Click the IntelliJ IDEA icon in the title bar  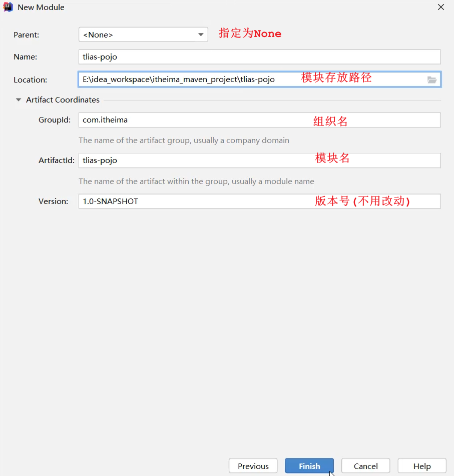[8, 7]
